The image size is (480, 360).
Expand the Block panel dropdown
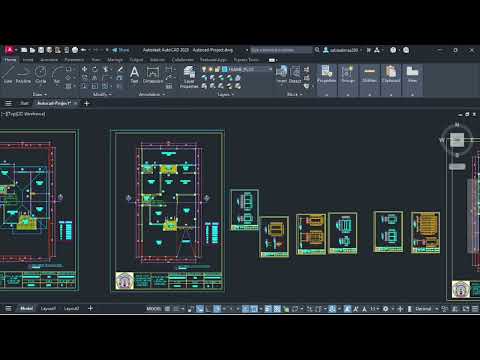tap(294, 94)
